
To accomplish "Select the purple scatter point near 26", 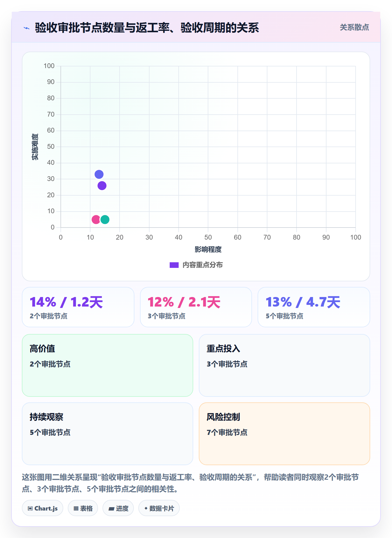I will 102,185.
